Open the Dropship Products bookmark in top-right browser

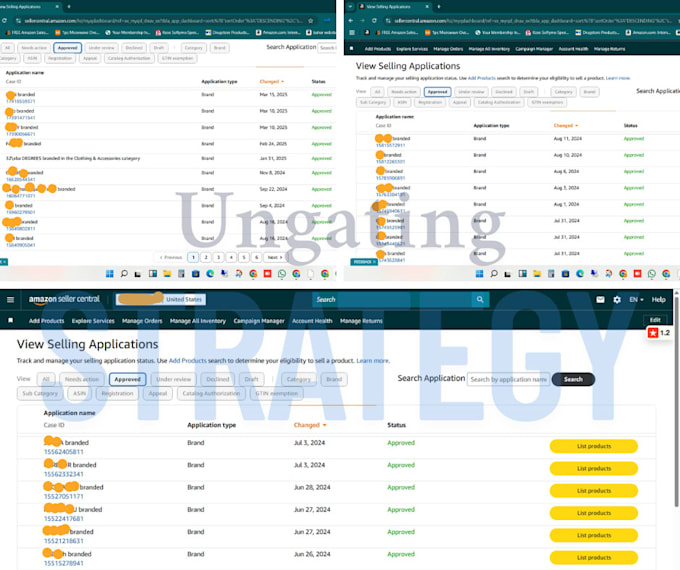click(598, 33)
